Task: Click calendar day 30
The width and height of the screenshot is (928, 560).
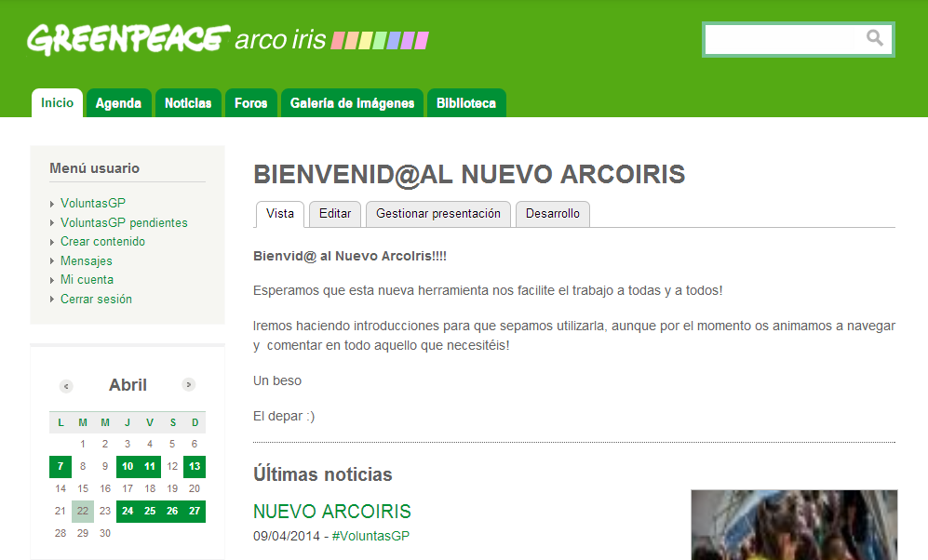Action: 105,533
